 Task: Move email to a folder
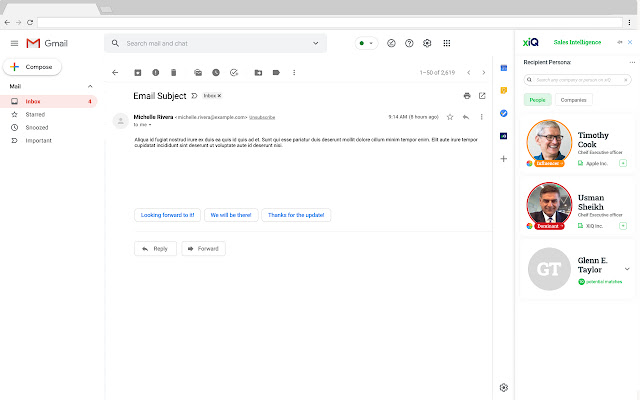[x=258, y=73]
